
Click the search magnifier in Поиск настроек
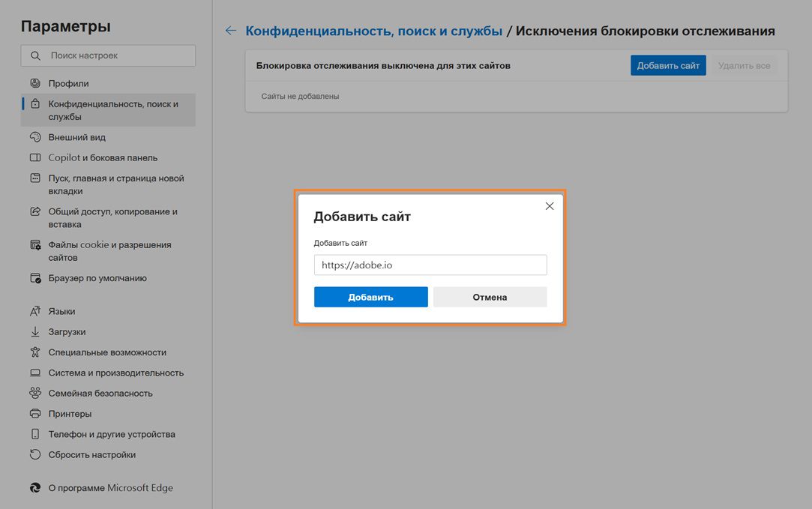coord(34,55)
